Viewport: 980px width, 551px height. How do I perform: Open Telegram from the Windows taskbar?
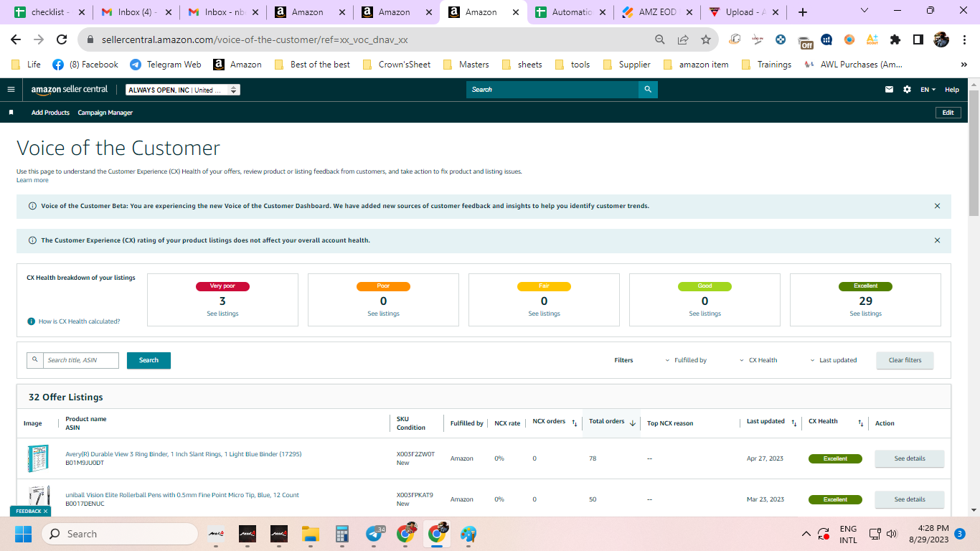(374, 534)
